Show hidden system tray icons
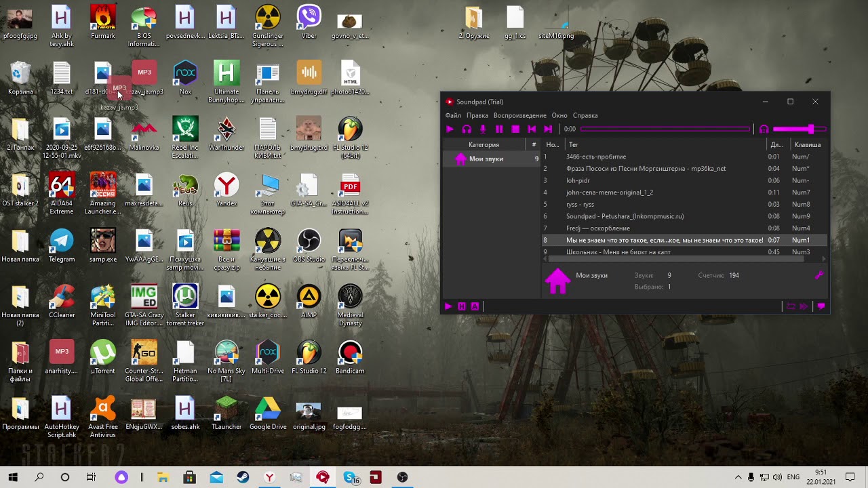868x488 pixels. pyautogui.click(x=738, y=477)
